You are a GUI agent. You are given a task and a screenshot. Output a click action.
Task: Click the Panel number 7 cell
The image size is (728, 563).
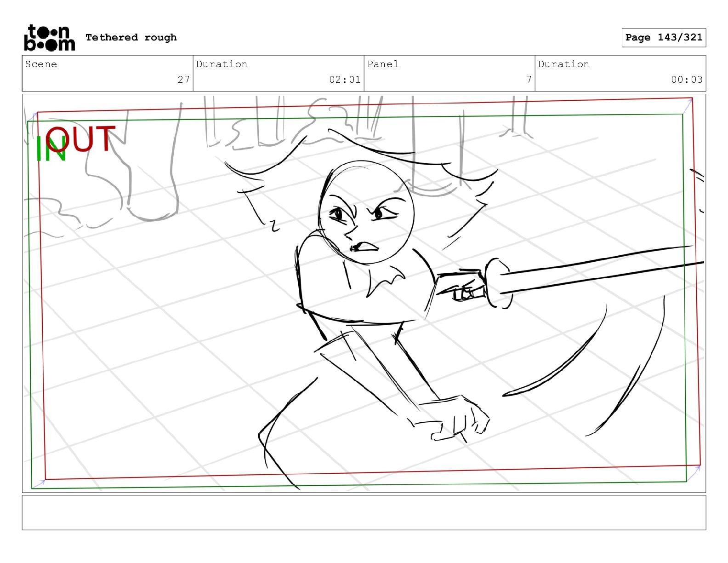[449, 73]
